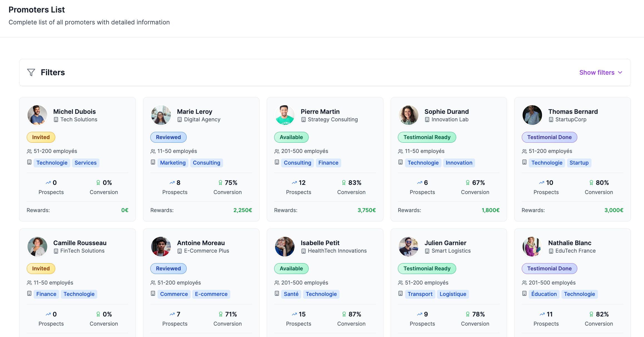Click the funnel icon beside Filters
Viewport: 644px width, 337px height.
click(31, 72)
